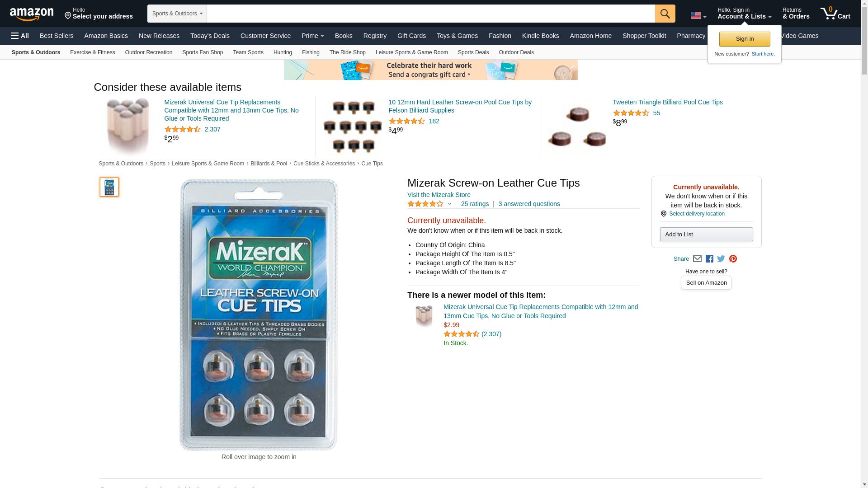Click the magnifying glass search button

665,14
